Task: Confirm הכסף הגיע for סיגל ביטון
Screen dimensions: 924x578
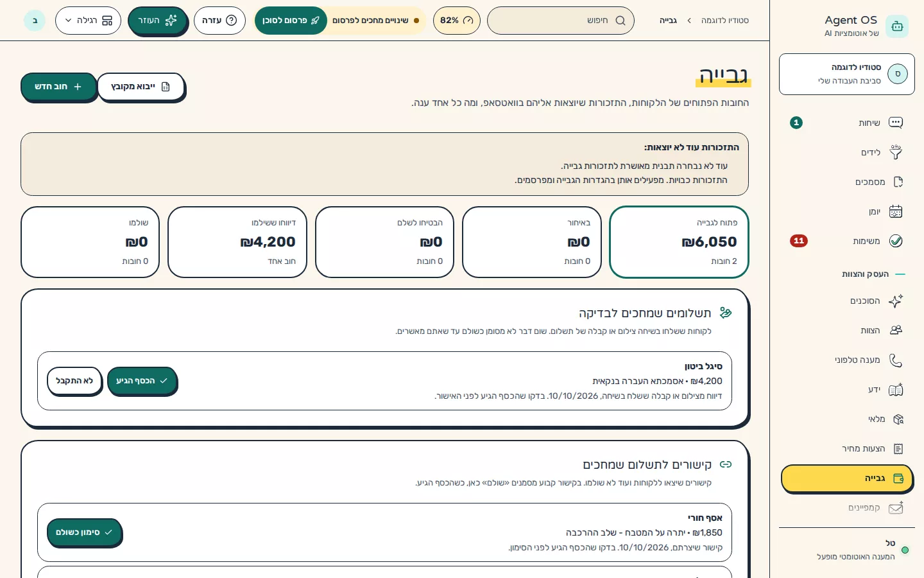Action: [x=142, y=381]
